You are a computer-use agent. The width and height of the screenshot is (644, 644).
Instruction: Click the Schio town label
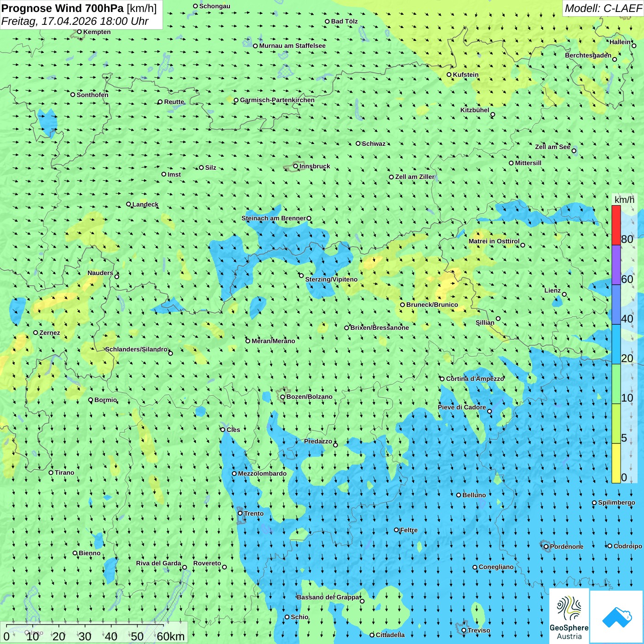299,617
